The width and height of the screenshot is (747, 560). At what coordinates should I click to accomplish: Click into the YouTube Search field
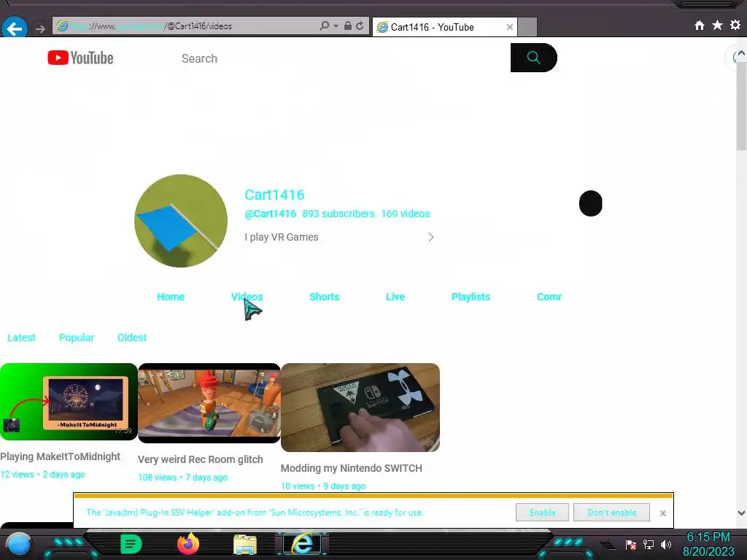[343, 58]
